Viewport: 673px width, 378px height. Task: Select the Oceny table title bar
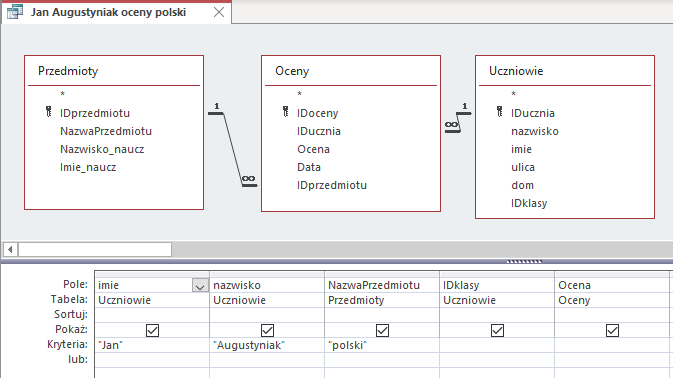coord(351,71)
